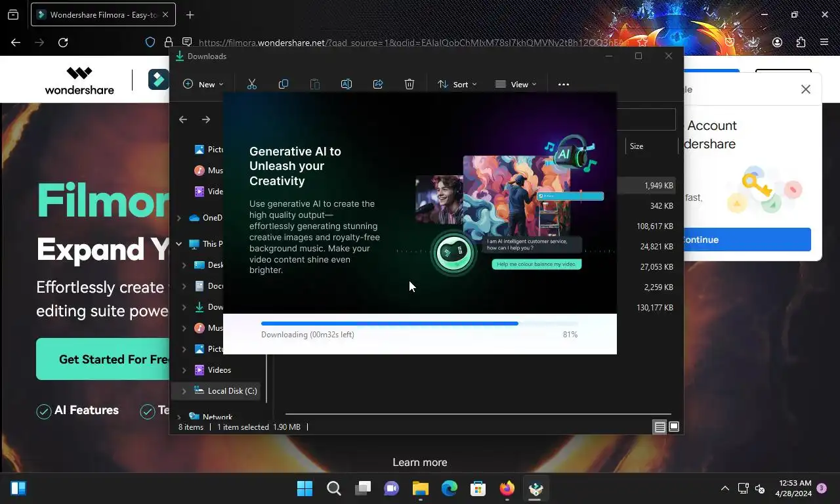This screenshot has height=504, width=840.
Task: Click Paste icon in Downloads toolbar
Action: (315, 84)
